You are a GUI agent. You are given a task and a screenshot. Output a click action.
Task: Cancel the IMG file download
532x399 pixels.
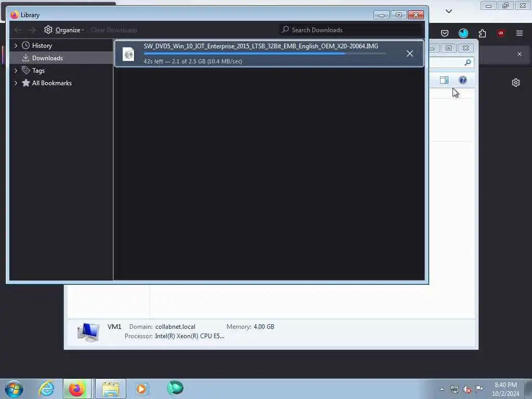click(x=409, y=54)
